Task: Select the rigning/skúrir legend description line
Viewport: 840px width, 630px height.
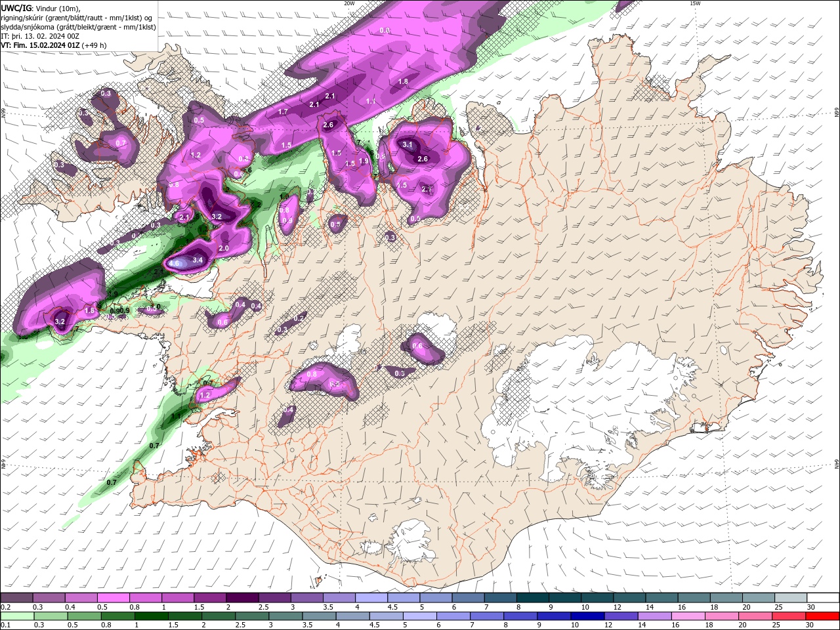Action: coord(77,17)
